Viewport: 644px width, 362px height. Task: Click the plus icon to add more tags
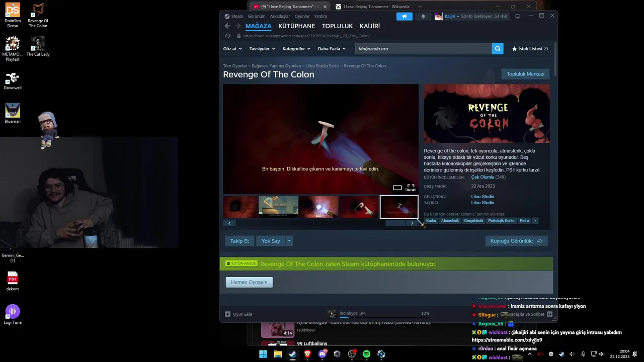pos(535,221)
